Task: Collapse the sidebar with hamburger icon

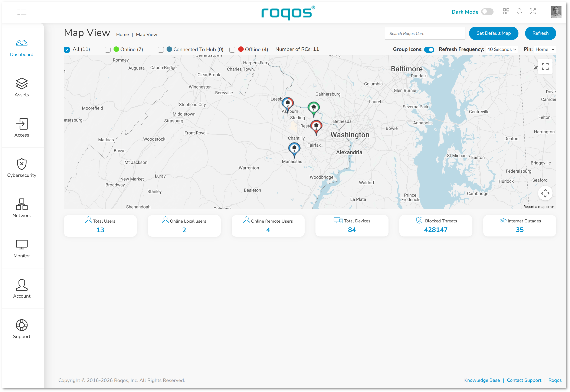Action: [22, 12]
